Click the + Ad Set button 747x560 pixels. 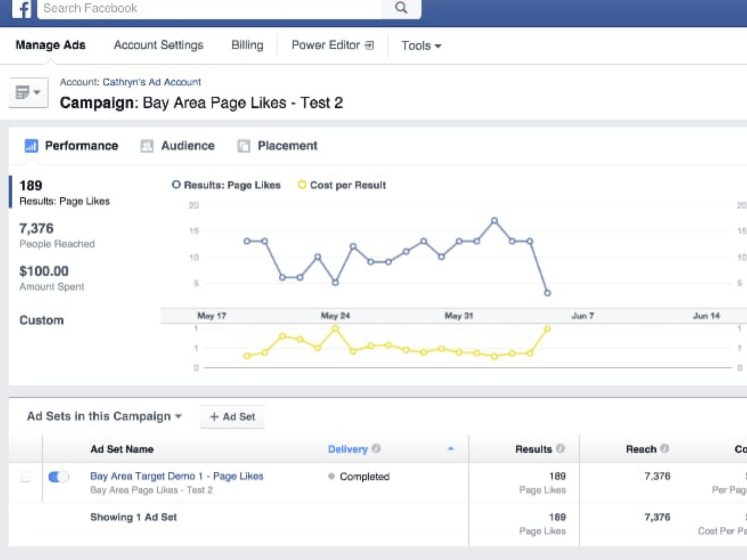tap(232, 417)
